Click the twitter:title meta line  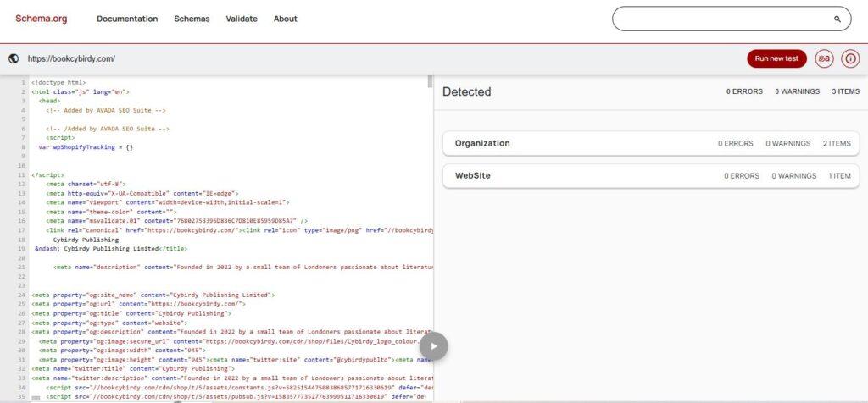point(133,369)
